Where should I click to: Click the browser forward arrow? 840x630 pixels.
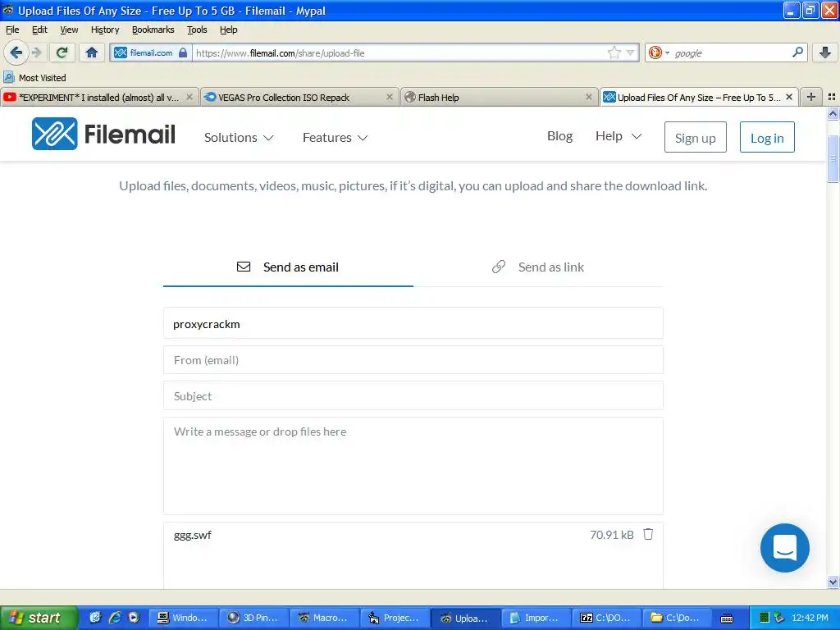(x=36, y=52)
